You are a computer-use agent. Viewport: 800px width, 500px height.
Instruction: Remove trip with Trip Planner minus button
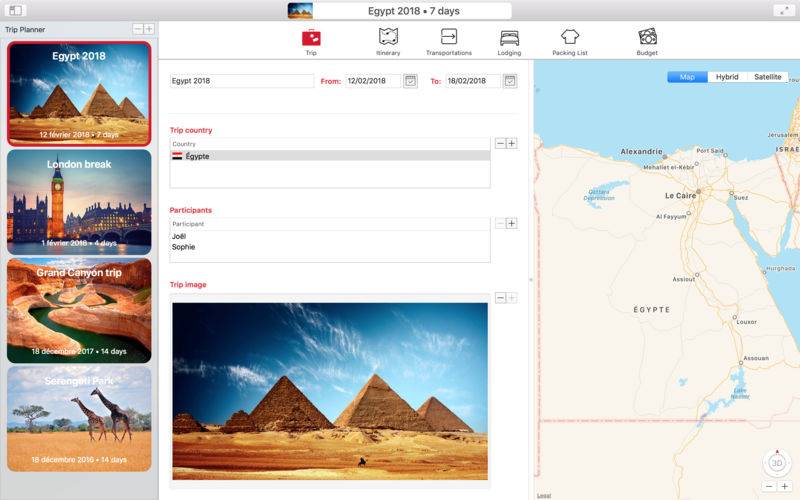(138, 29)
